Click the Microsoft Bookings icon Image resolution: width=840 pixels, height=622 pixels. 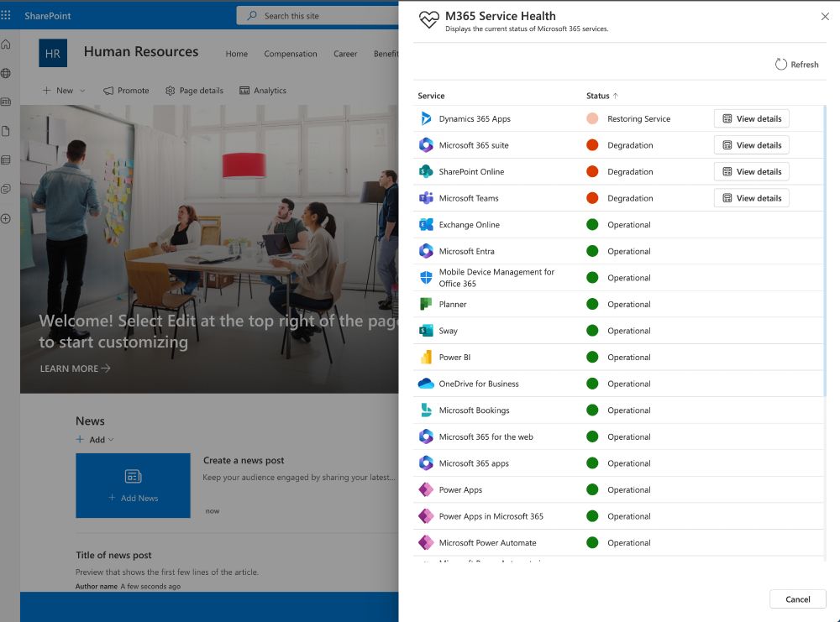point(426,410)
